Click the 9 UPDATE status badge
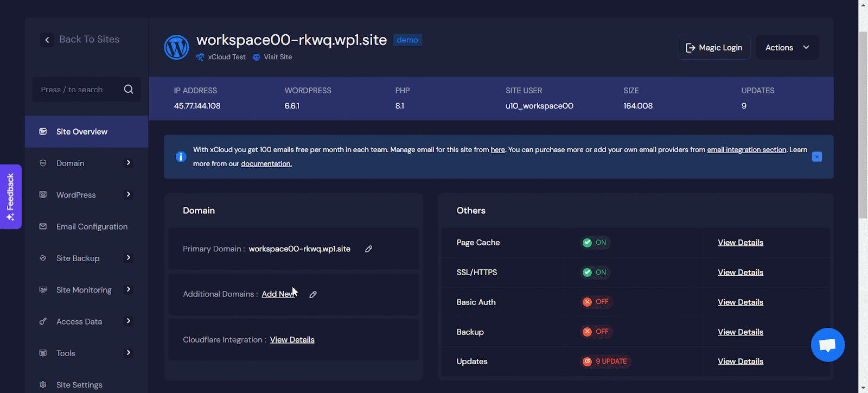The width and height of the screenshot is (868, 393). [605, 362]
